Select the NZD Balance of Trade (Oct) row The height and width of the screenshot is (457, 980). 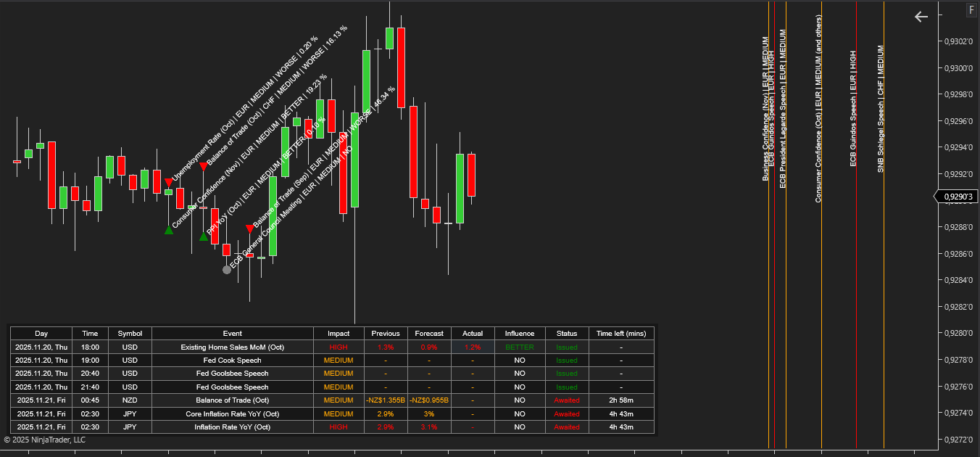click(x=233, y=400)
